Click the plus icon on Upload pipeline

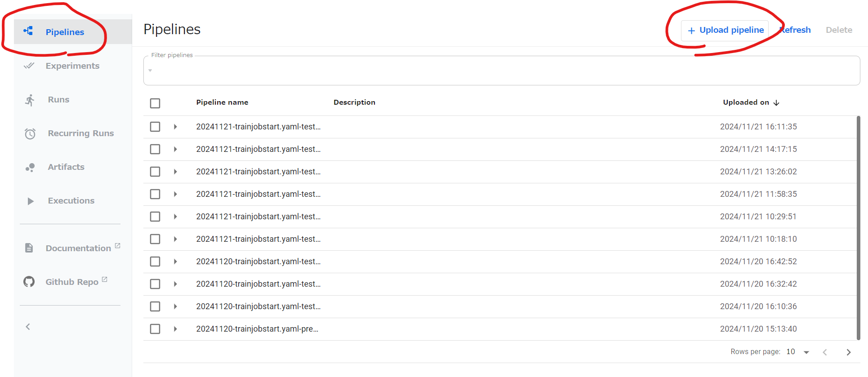pyautogui.click(x=691, y=31)
